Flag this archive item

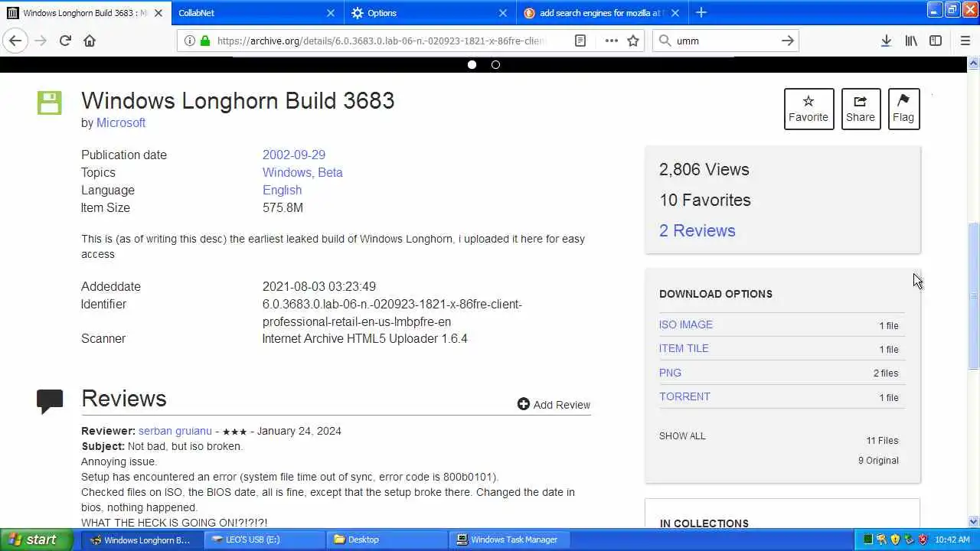[903, 109]
